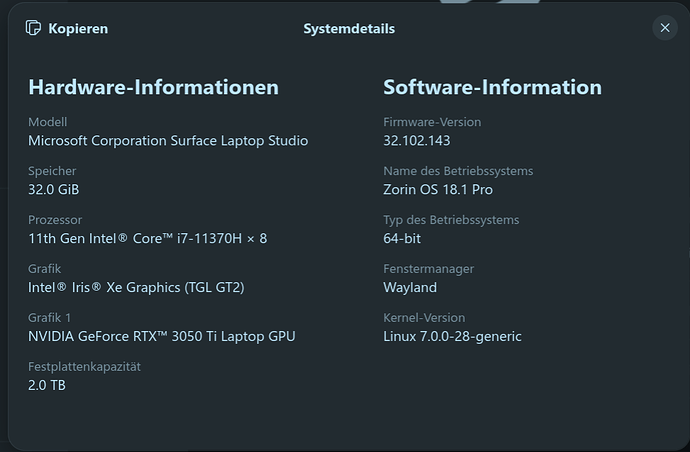This screenshot has width=690, height=452.
Task: Click the Festplattenkapazität label
Action: 84,367
